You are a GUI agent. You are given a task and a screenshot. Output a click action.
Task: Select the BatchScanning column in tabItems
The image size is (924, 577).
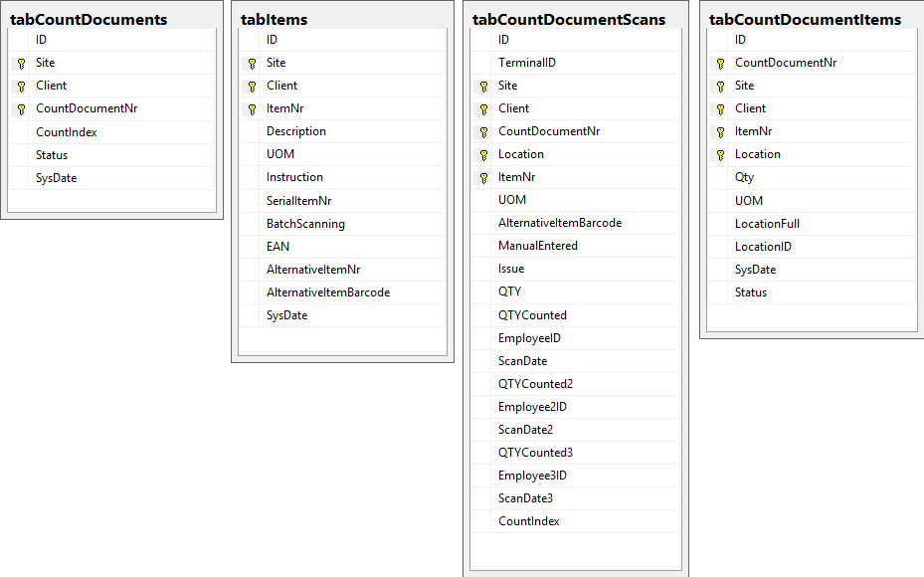[x=305, y=224]
